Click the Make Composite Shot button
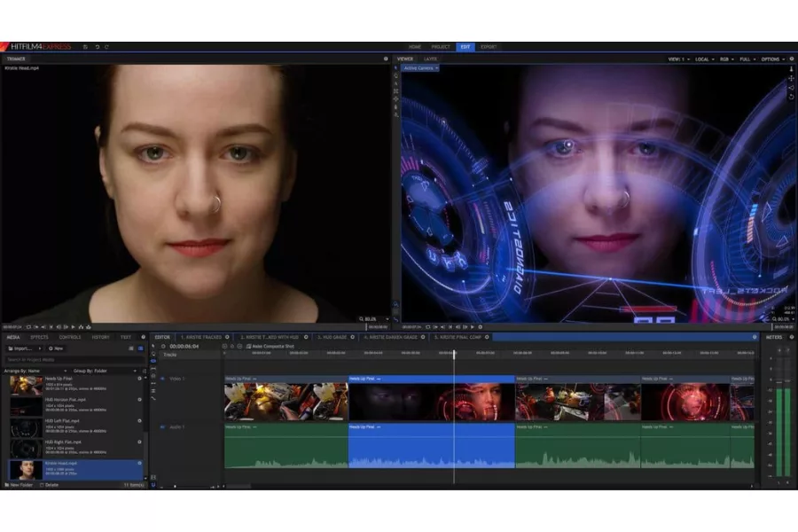 pyautogui.click(x=270, y=346)
